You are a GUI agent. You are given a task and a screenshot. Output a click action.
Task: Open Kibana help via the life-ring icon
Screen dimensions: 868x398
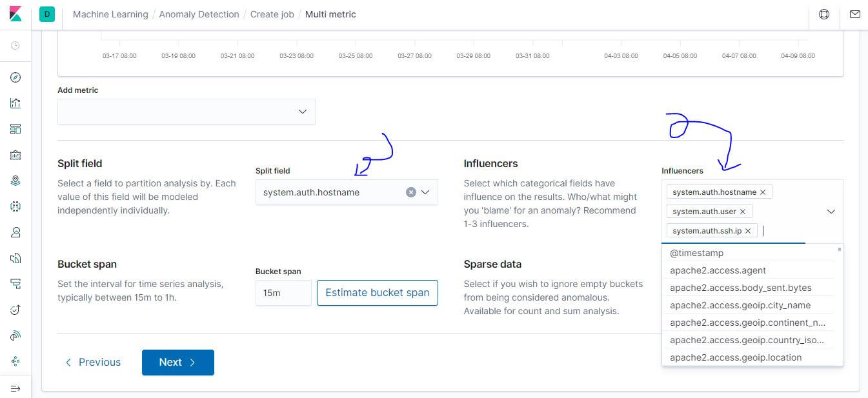click(x=824, y=14)
